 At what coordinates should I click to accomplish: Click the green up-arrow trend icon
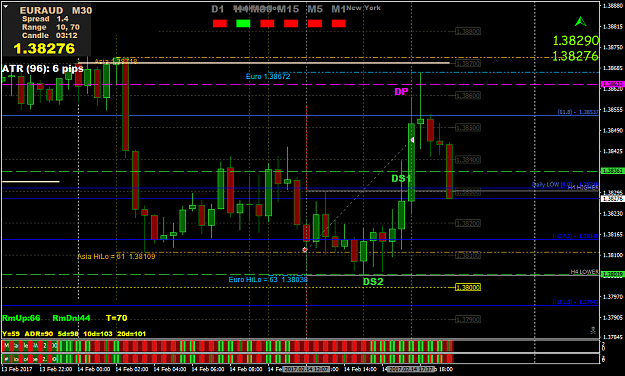(x=581, y=21)
